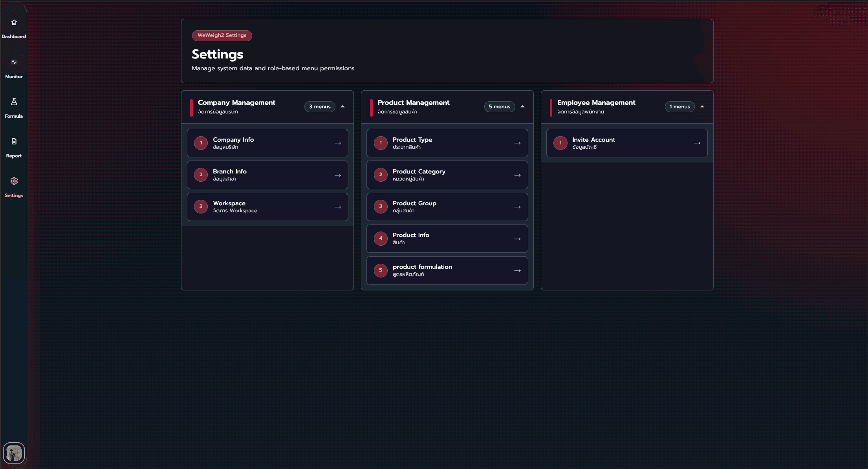This screenshot has width=868, height=469.
Task: Collapse the Company Management section
Action: click(343, 107)
